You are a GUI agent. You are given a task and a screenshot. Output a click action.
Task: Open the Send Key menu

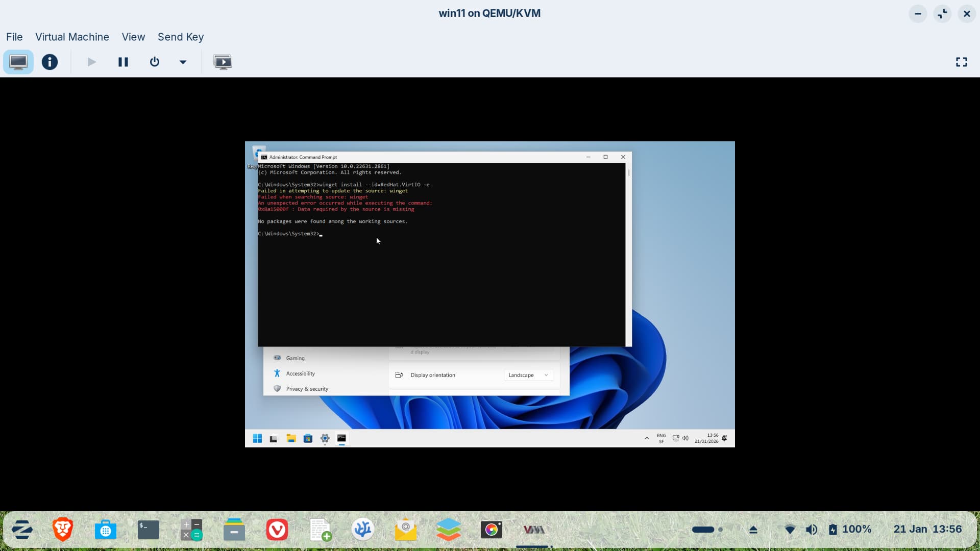(181, 37)
